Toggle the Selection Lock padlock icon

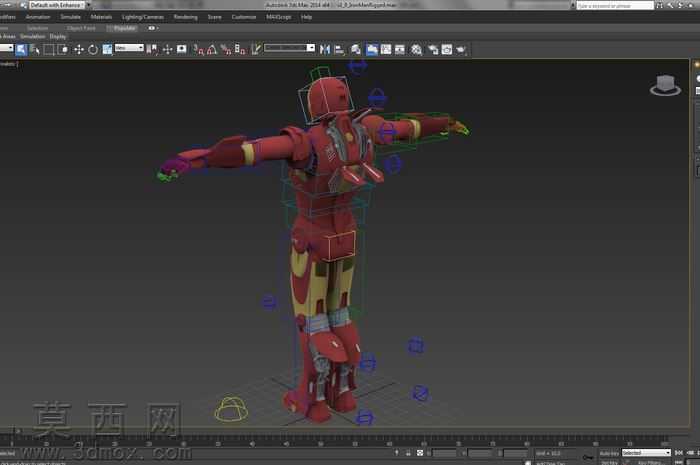click(x=408, y=453)
